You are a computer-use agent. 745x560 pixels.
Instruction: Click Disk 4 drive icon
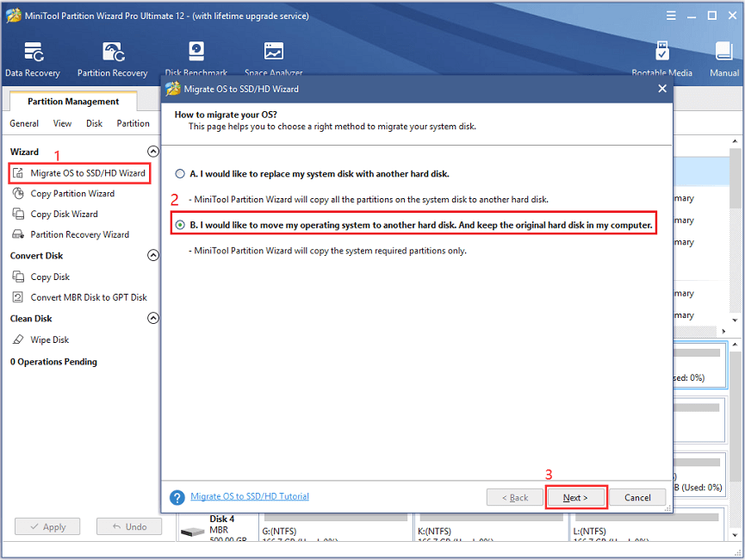(x=192, y=532)
